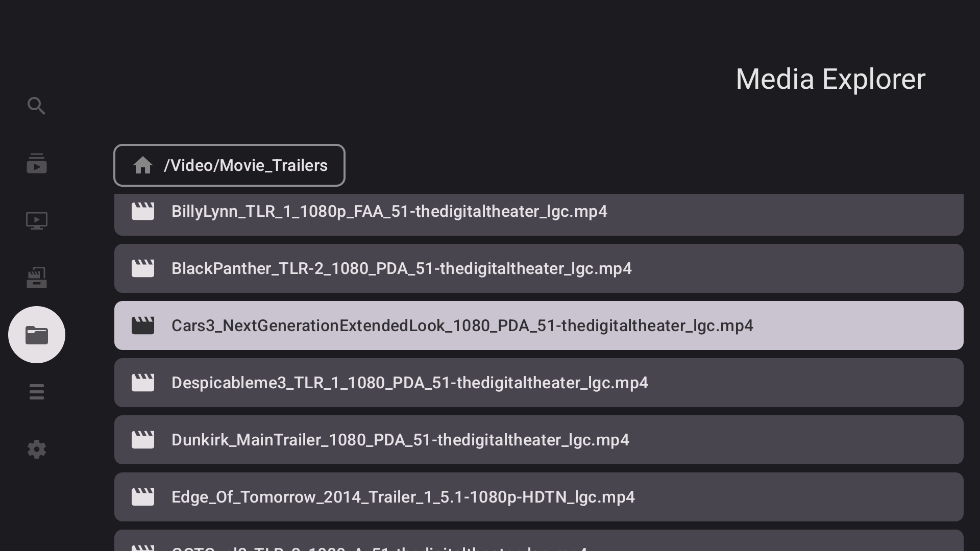The image size is (980, 551).
Task: Open Despicableme3_TLR_1 video file
Action: click(539, 383)
